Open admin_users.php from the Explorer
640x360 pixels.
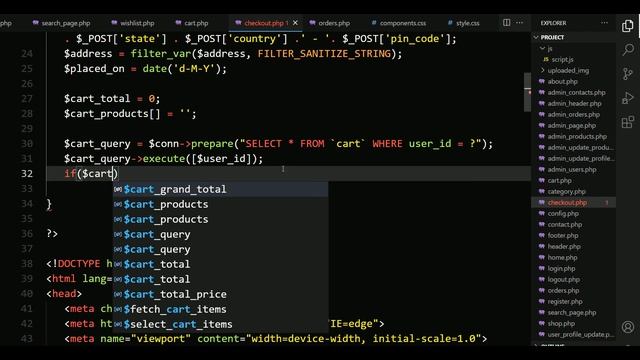(x=573, y=169)
